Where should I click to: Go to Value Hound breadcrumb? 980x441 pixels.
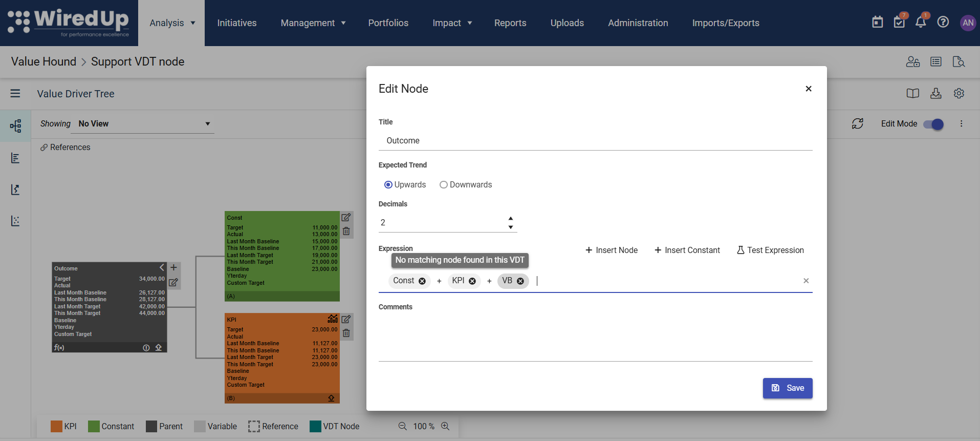tap(43, 61)
